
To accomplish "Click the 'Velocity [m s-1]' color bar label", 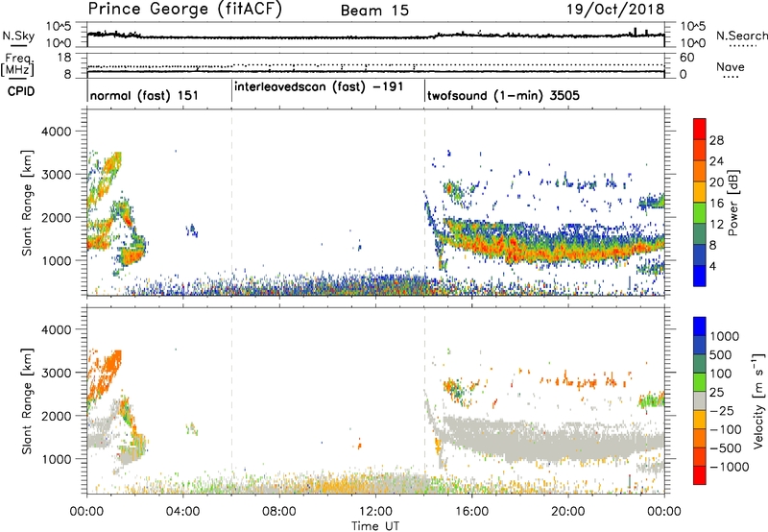I will 758,400.
